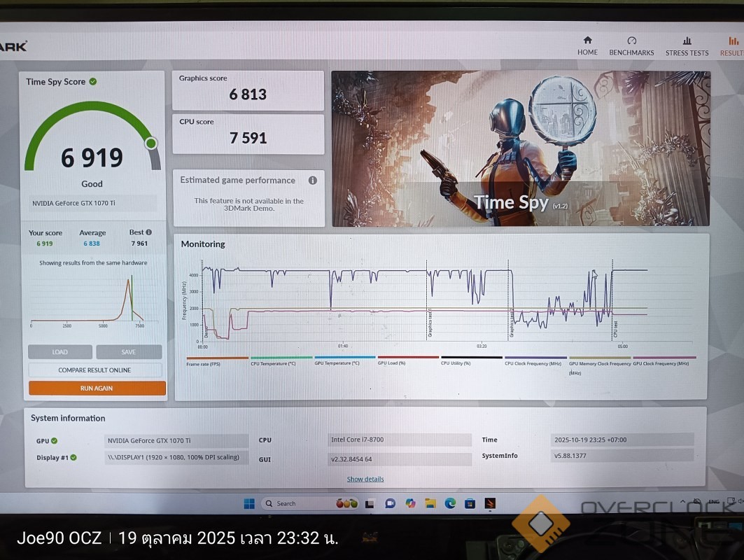Click the green check beside GPU

tap(54, 440)
